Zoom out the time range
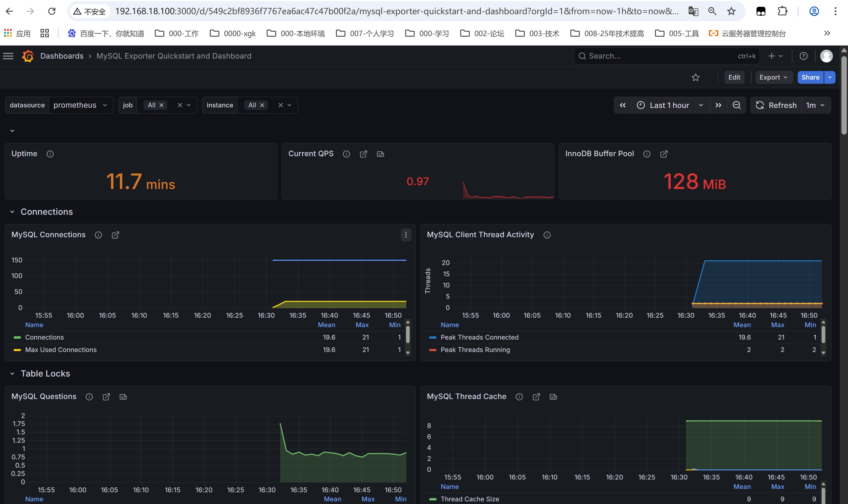848x504 pixels. pos(736,105)
